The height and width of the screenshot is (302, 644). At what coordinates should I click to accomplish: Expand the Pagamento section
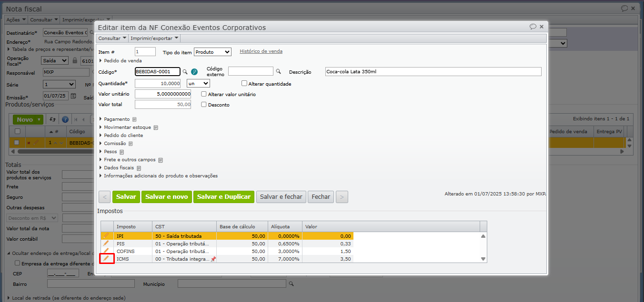point(114,119)
